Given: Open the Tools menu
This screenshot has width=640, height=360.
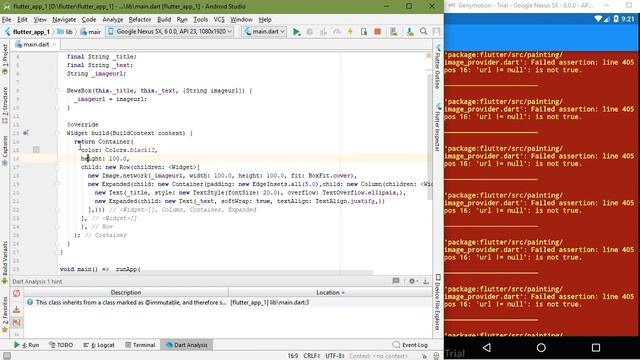Looking at the screenshot, I should pos(200,20).
